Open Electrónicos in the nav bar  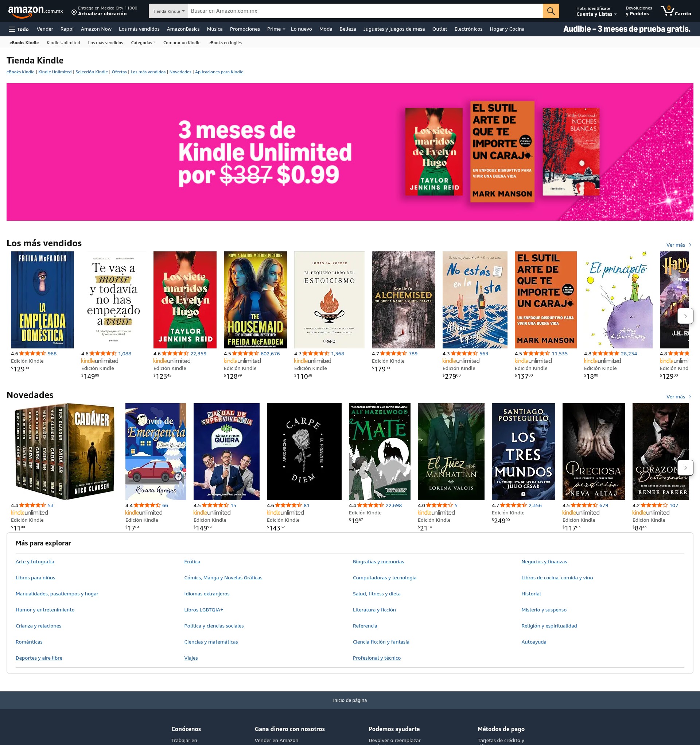tap(468, 29)
